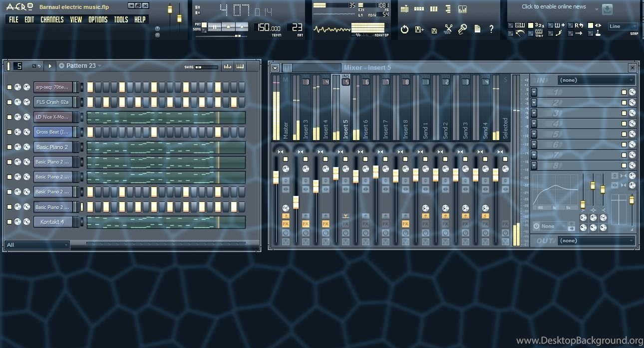Click the Insert 3 volume fader
The height and width of the screenshot is (348, 644).
(296, 202)
